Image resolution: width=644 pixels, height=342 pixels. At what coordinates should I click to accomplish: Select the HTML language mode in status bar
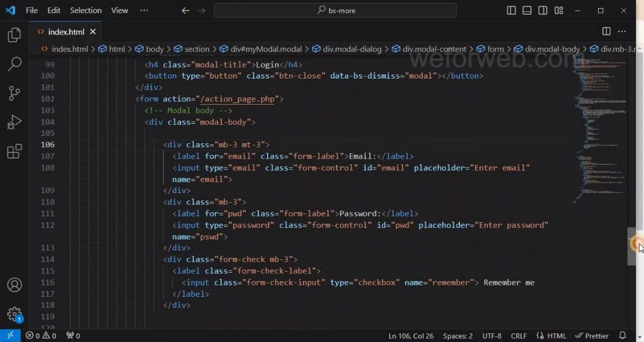(x=551, y=336)
